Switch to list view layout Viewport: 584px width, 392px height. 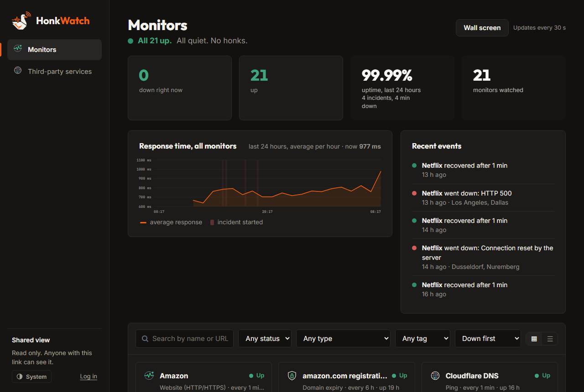(x=550, y=339)
